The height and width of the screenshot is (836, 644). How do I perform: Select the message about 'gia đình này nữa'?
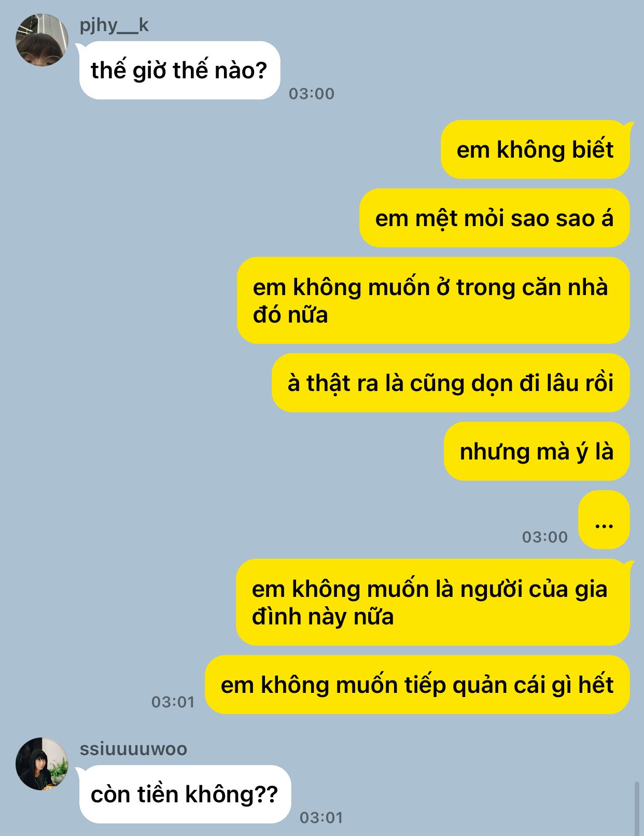[433, 602]
